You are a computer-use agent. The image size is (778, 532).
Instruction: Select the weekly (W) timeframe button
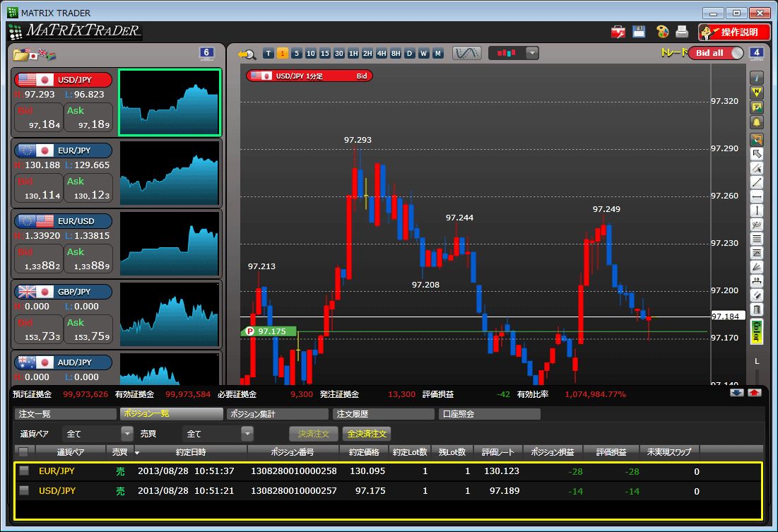(423, 53)
